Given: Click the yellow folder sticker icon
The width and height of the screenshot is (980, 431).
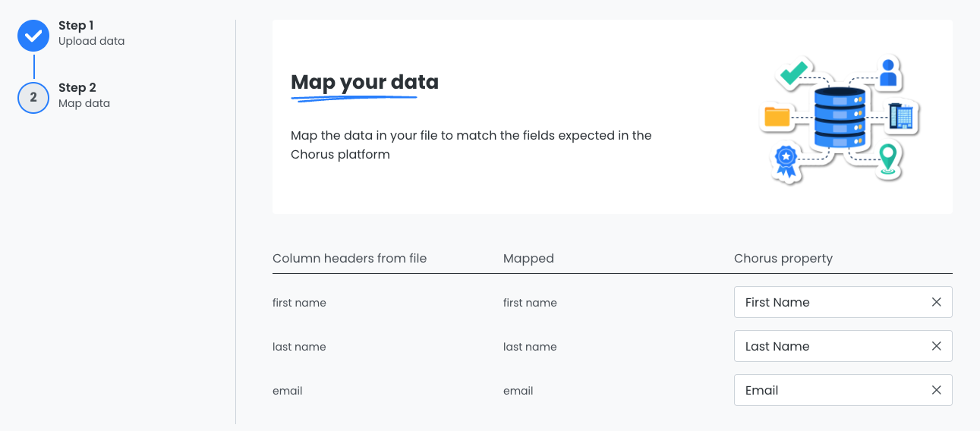Looking at the screenshot, I should (777, 116).
